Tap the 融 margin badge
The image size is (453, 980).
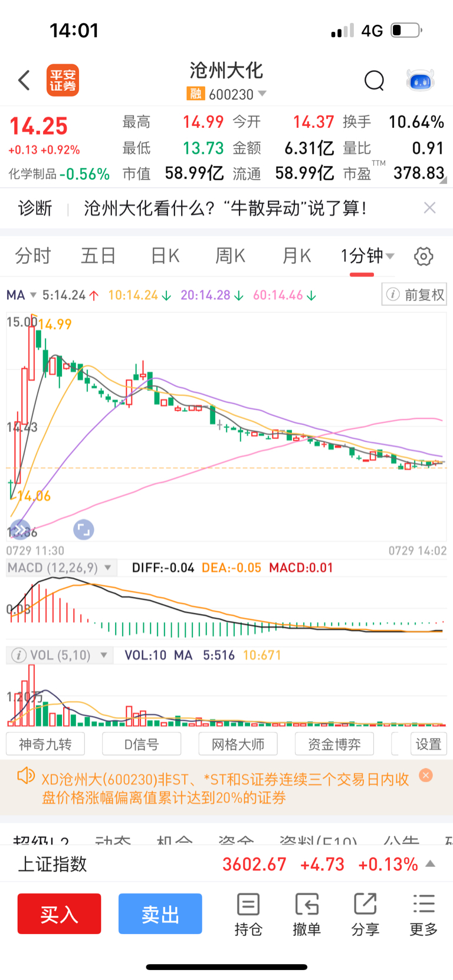(195, 94)
